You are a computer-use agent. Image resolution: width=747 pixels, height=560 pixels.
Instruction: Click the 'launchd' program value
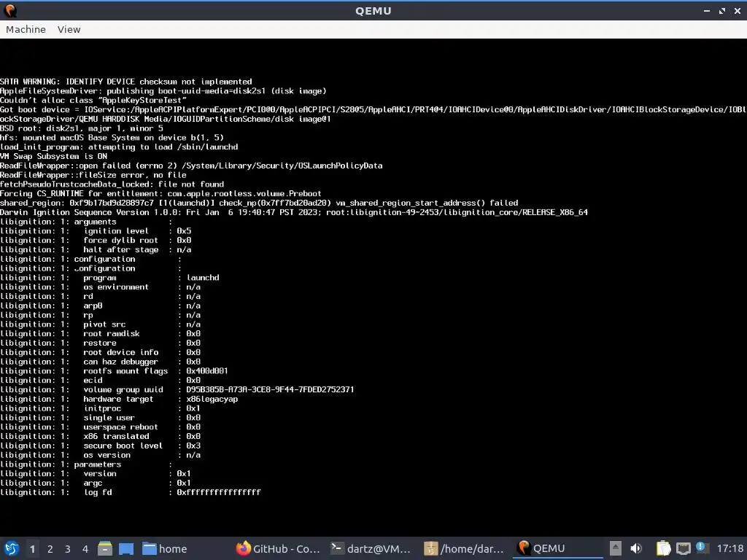point(203,278)
